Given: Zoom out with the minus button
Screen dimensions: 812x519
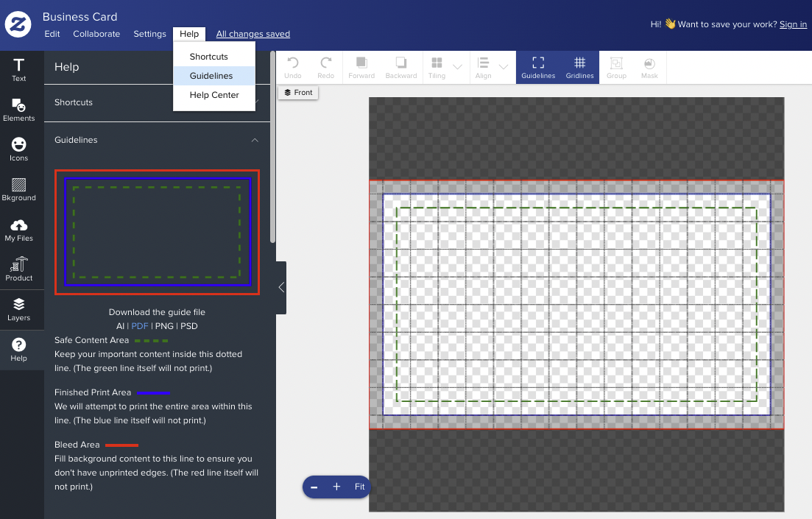Looking at the screenshot, I should 314,487.
